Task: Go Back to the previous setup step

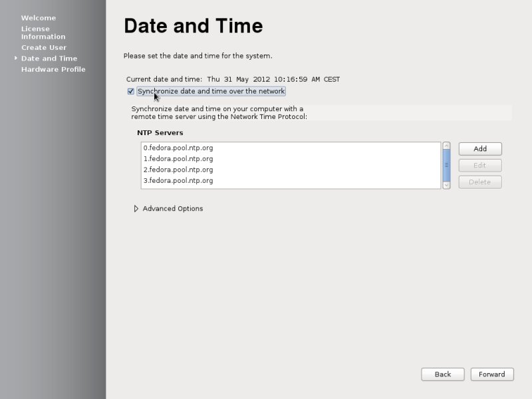Action: (x=443, y=374)
